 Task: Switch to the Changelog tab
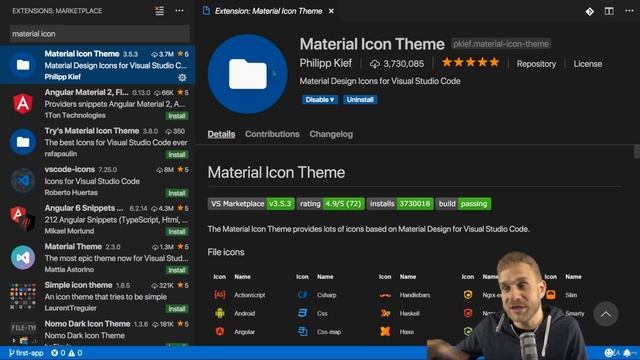(331, 134)
